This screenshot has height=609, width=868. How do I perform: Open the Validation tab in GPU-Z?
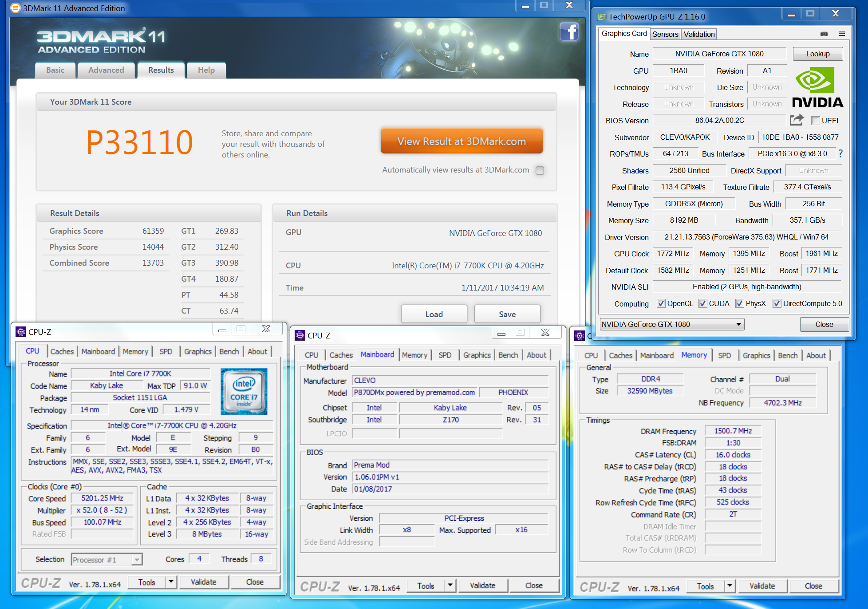[x=699, y=34]
